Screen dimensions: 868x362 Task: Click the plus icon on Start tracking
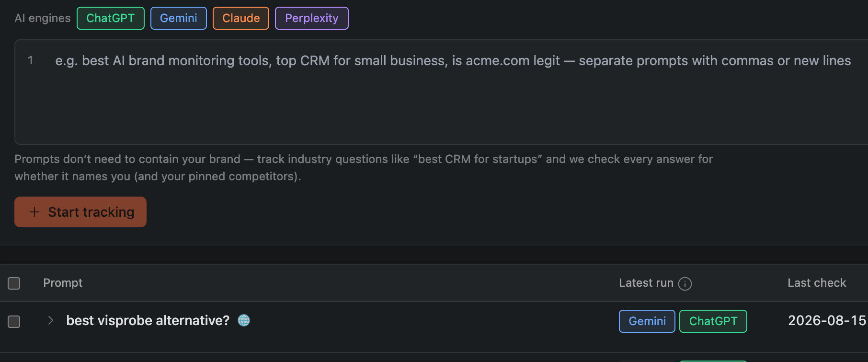coord(34,212)
